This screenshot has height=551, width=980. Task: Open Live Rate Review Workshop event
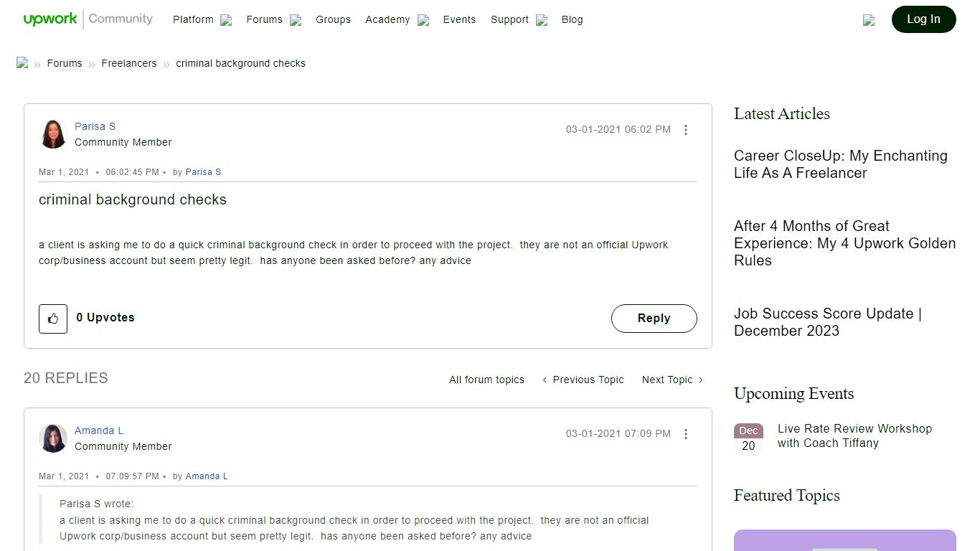(x=854, y=435)
